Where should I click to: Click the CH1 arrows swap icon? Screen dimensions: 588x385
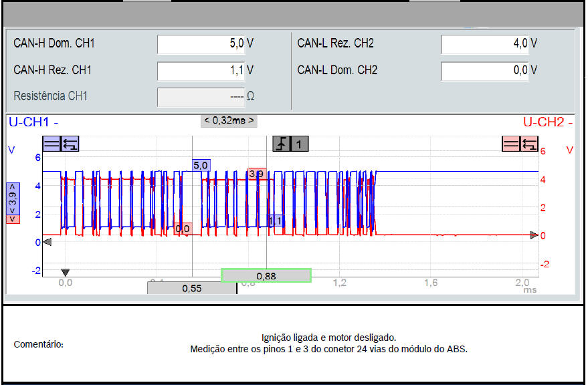70,143
